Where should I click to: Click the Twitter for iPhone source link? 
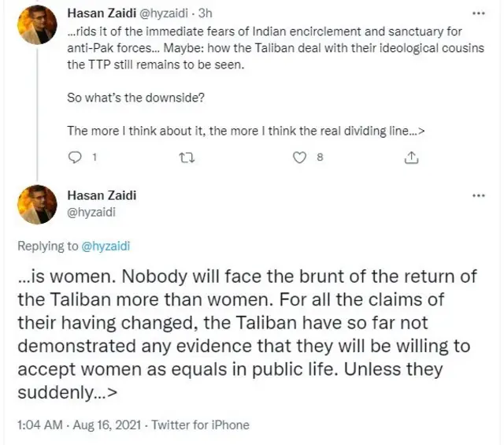pyautogui.click(x=200, y=425)
